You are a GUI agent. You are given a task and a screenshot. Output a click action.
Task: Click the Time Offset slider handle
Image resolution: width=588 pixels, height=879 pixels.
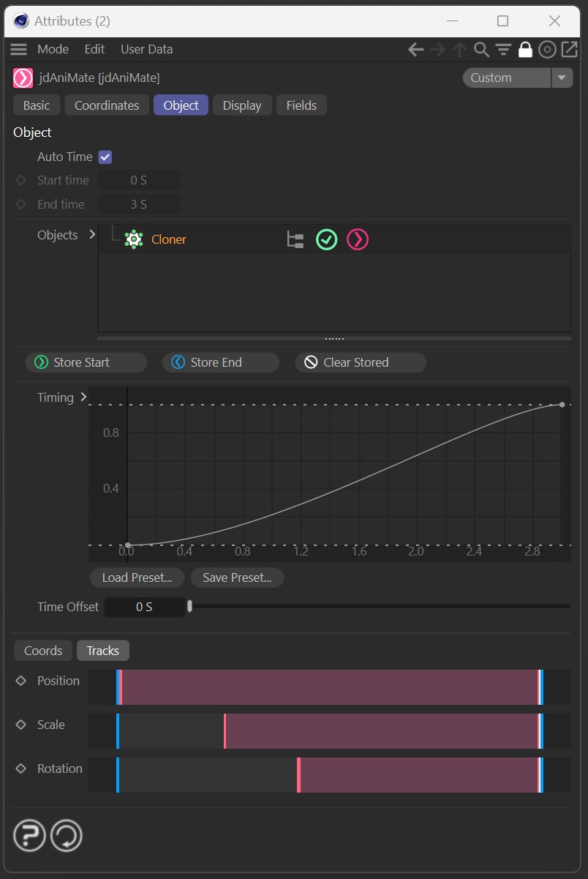pos(190,606)
